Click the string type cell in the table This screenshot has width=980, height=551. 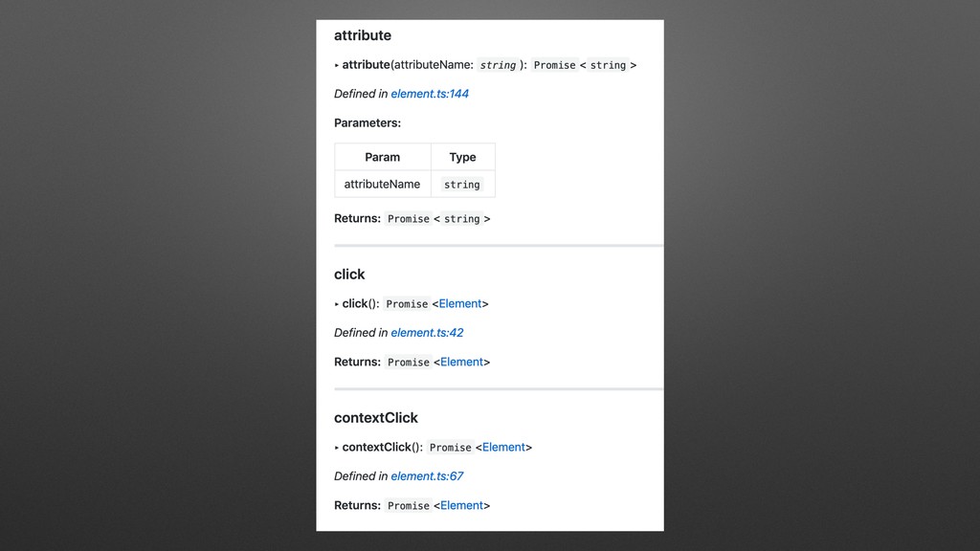tap(462, 185)
